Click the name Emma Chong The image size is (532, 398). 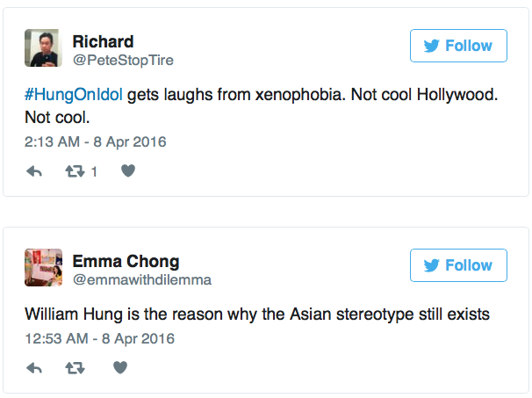[126, 261]
